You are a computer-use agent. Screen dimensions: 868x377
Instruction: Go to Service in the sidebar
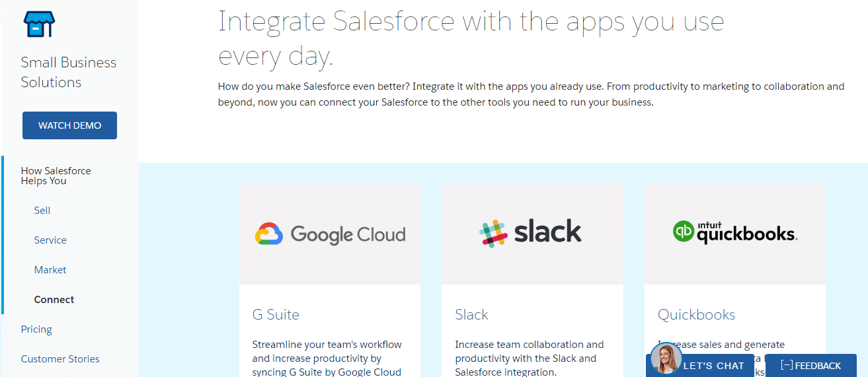pyautogui.click(x=50, y=240)
